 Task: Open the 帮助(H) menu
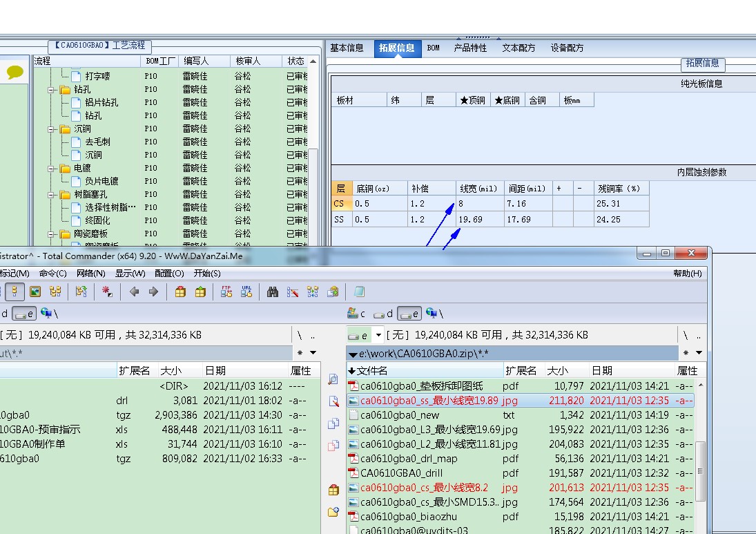tap(688, 274)
